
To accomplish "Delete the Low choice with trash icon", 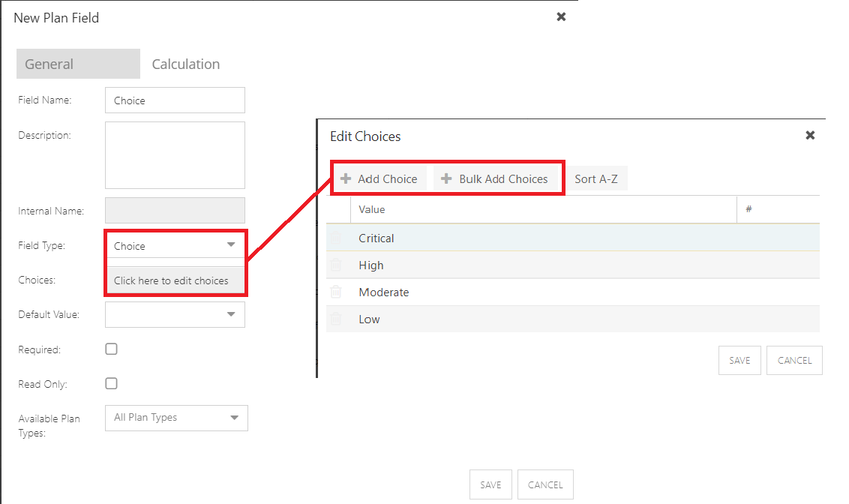I will click(x=336, y=319).
